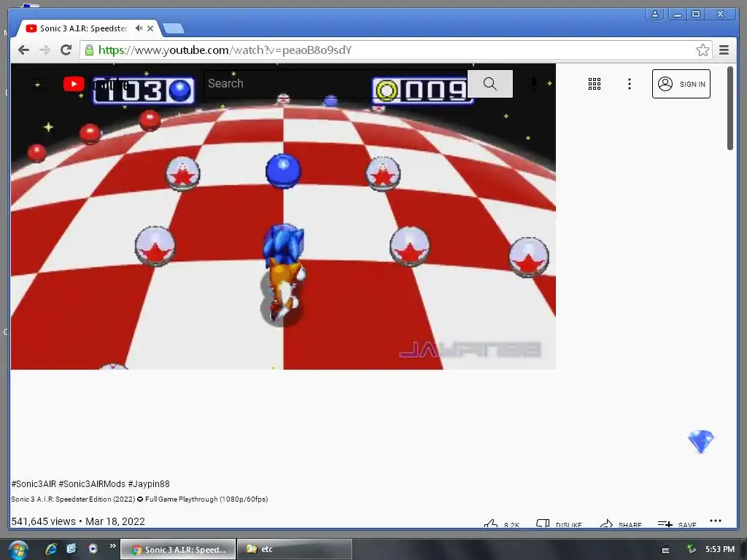
Task: Click the page vertical scrollbar thumb
Action: click(x=729, y=108)
